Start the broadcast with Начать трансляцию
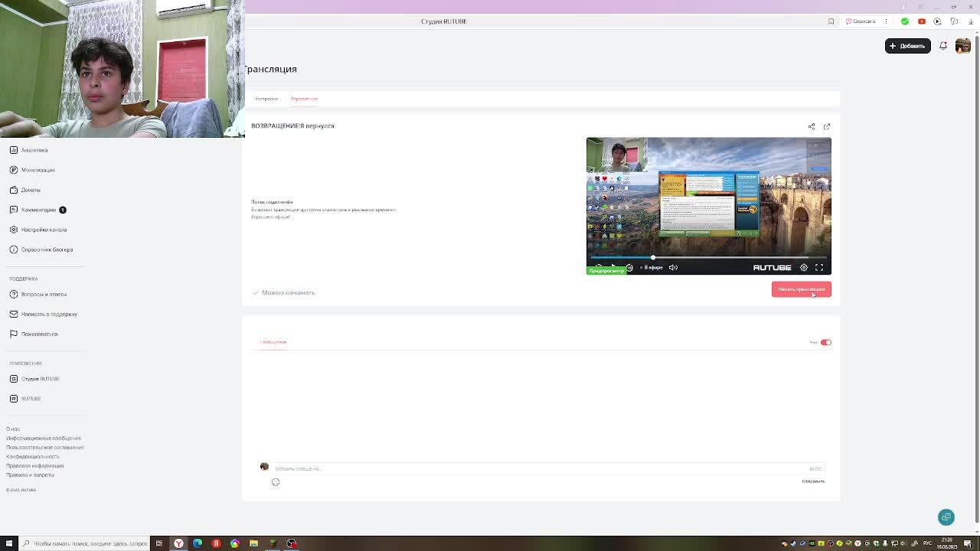This screenshot has width=980, height=551. 802,289
